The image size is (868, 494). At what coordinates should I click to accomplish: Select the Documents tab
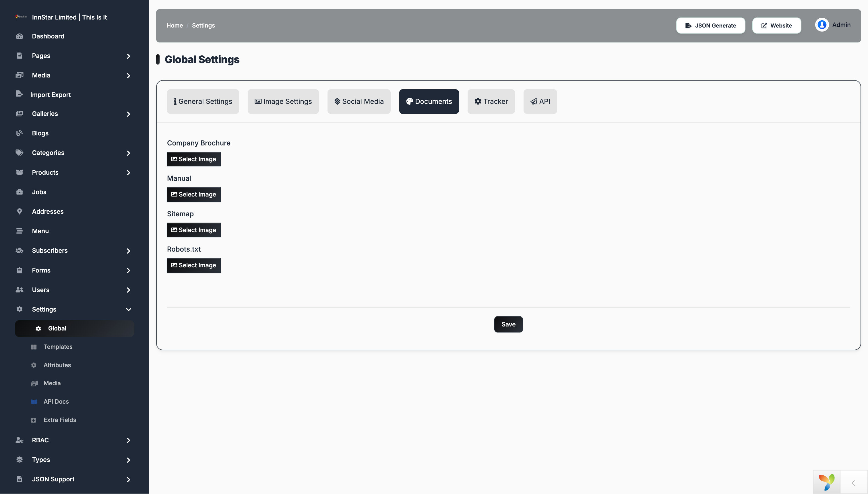tap(429, 102)
